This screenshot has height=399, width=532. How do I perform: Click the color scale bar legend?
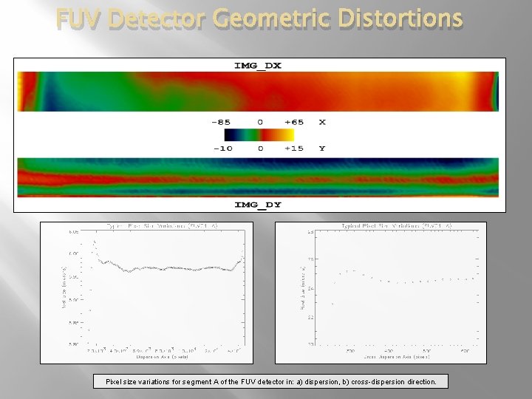click(x=259, y=134)
